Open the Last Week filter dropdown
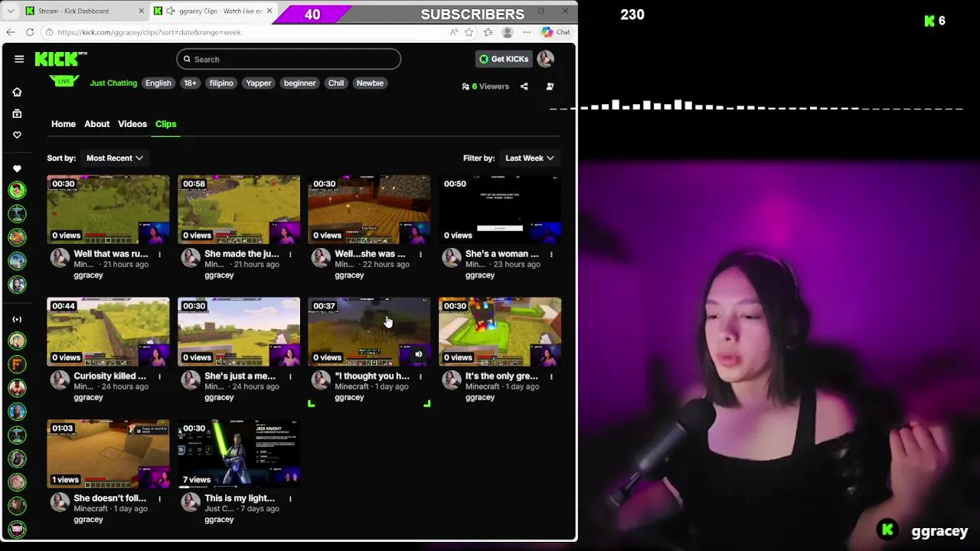 (x=529, y=158)
